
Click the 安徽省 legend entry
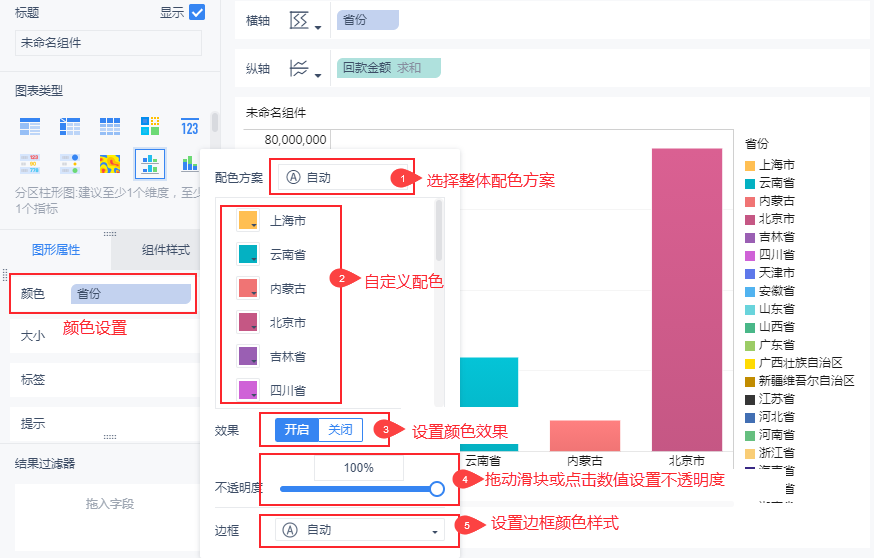tap(770, 291)
